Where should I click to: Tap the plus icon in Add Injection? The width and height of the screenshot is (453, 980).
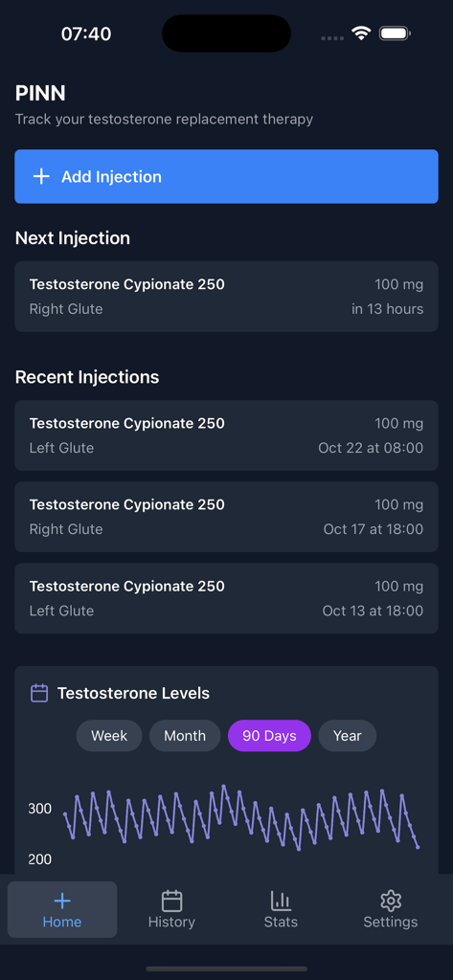(41, 177)
